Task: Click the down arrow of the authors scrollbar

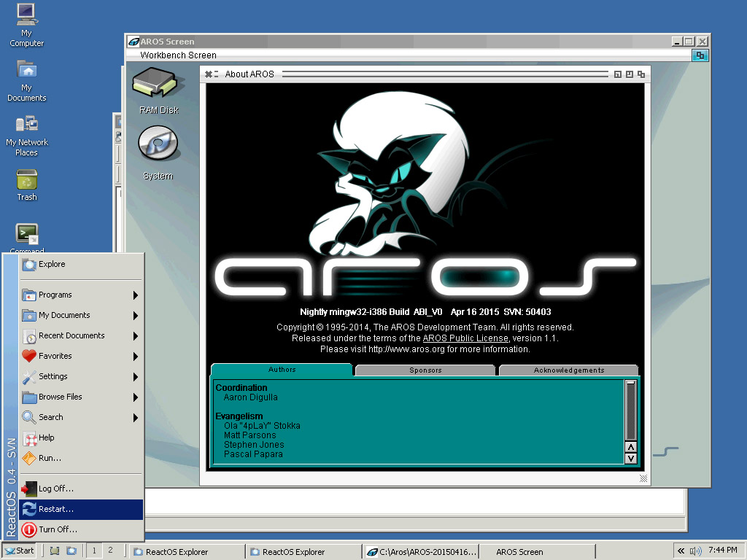Action: (x=631, y=459)
